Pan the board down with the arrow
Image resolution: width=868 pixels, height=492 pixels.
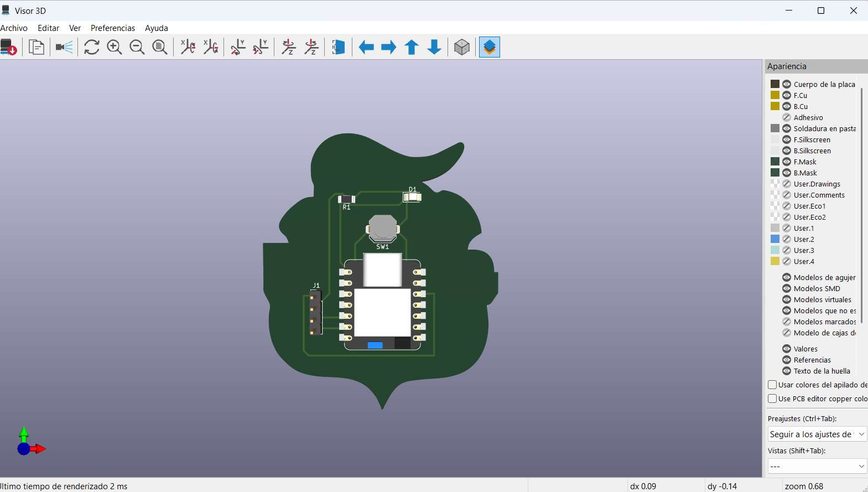tap(434, 47)
